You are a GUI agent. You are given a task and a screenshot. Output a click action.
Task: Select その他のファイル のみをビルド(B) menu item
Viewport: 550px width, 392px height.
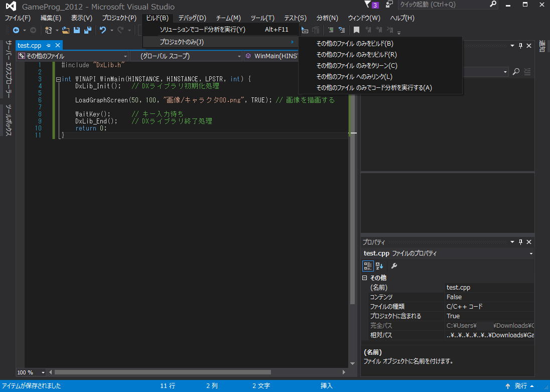(355, 44)
